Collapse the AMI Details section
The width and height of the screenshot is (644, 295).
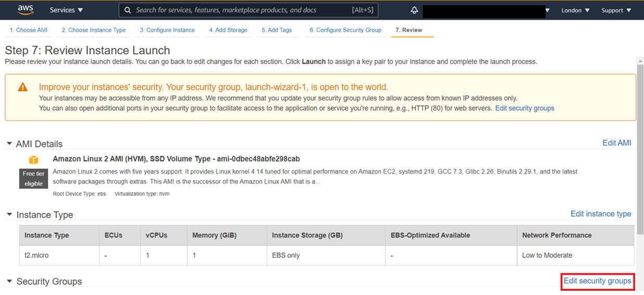(x=9, y=144)
